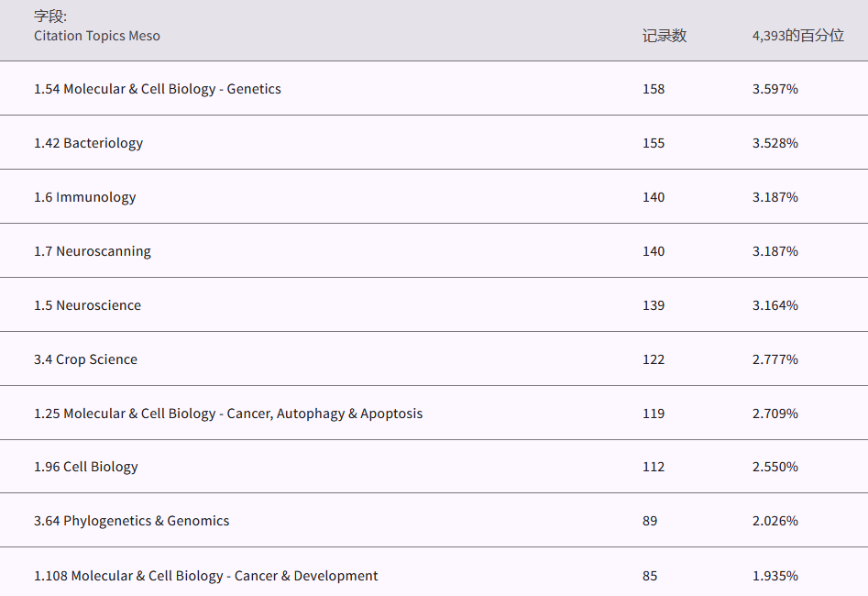The height and width of the screenshot is (596, 868).
Task: Select the 1.5 Neuroscience topic
Action: coord(88,305)
